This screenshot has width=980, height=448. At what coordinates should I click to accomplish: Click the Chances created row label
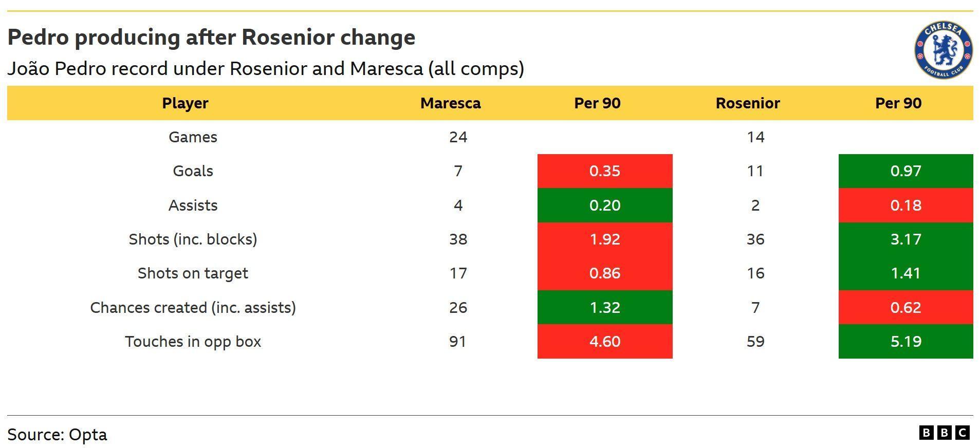[193, 308]
